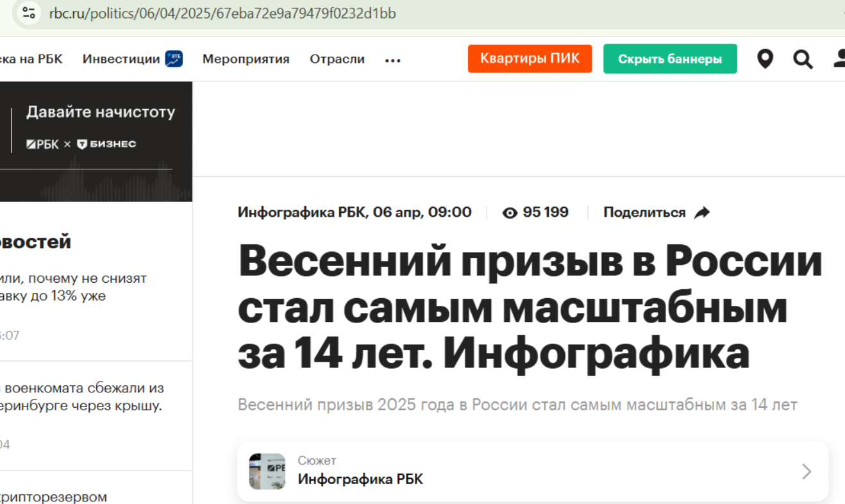
Task: Click the Инфографика РБК story thumbnail
Action: tap(267, 471)
